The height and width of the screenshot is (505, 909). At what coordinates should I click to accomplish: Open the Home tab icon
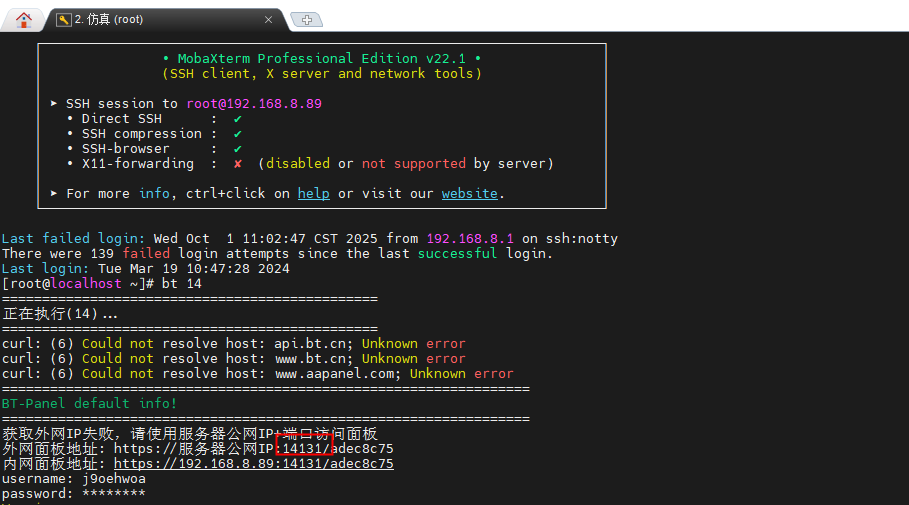tap(24, 20)
